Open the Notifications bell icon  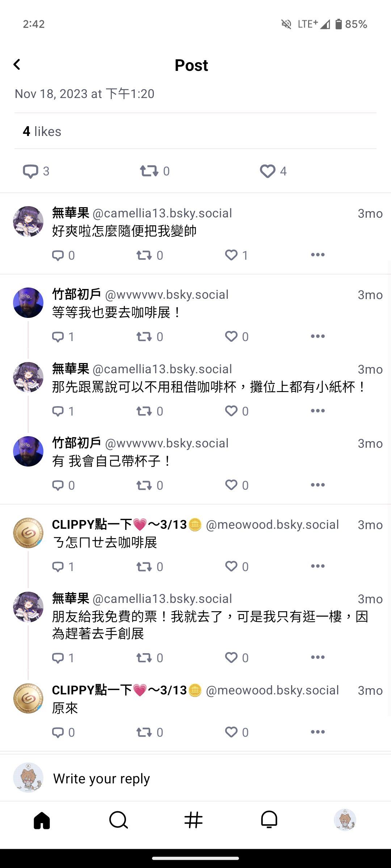click(269, 820)
